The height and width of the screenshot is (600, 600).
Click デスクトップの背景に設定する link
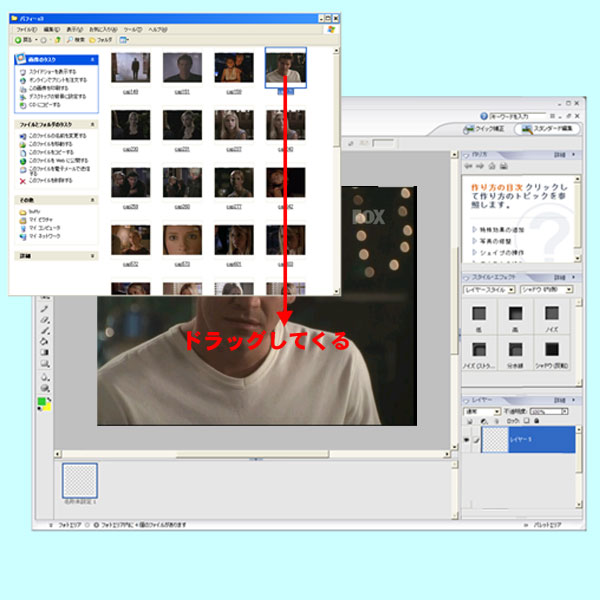57,96
